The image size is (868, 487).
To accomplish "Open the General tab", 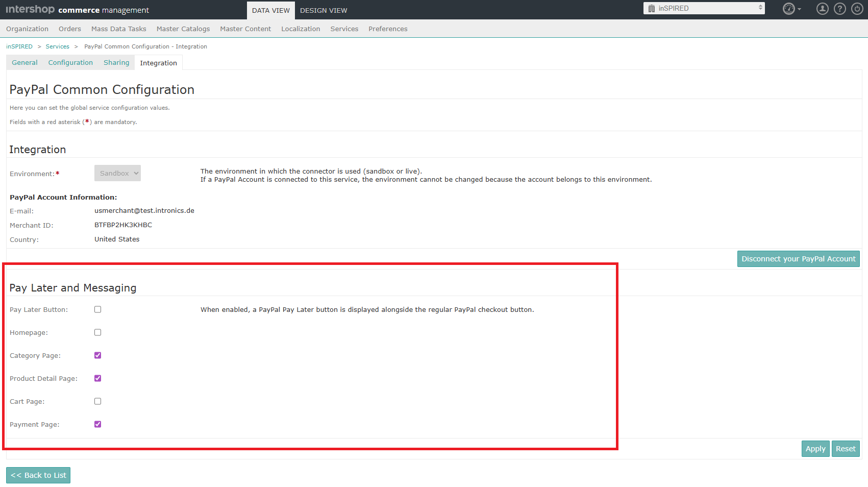I will tap(25, 63).
